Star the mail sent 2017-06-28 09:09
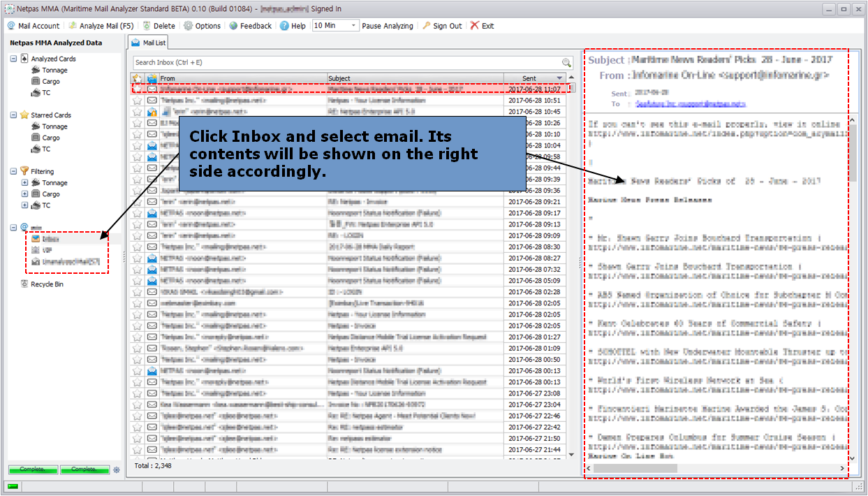Image resolution: width=868 pixels, height=496 pixels. pyautogui.click(x=138, y=235)
